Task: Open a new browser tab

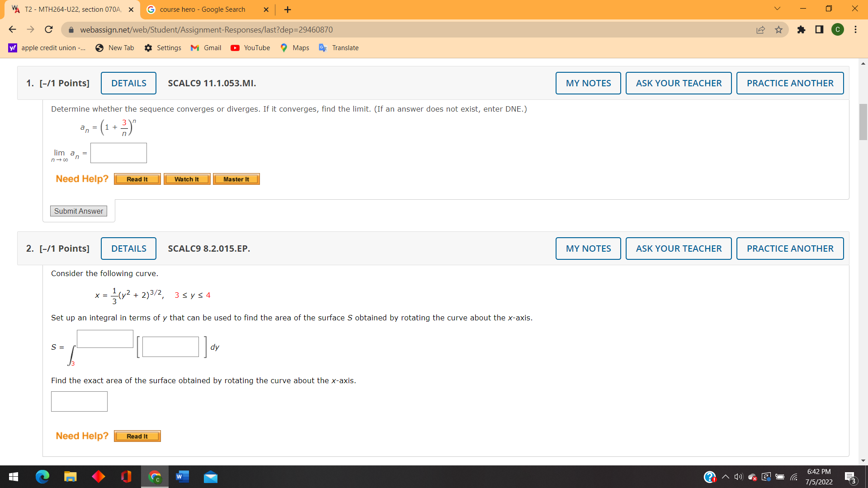Action: (x=288, y=9)
